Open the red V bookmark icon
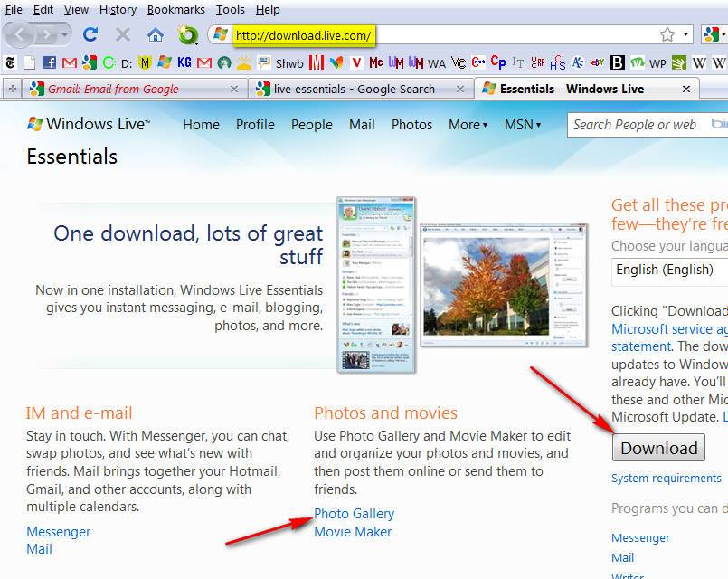The height and width of the screenshot is (579, 728). (x=356, y=62)
